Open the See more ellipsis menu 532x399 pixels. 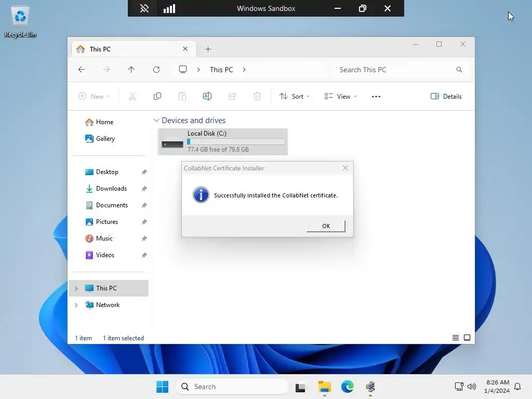pos(376,96)
